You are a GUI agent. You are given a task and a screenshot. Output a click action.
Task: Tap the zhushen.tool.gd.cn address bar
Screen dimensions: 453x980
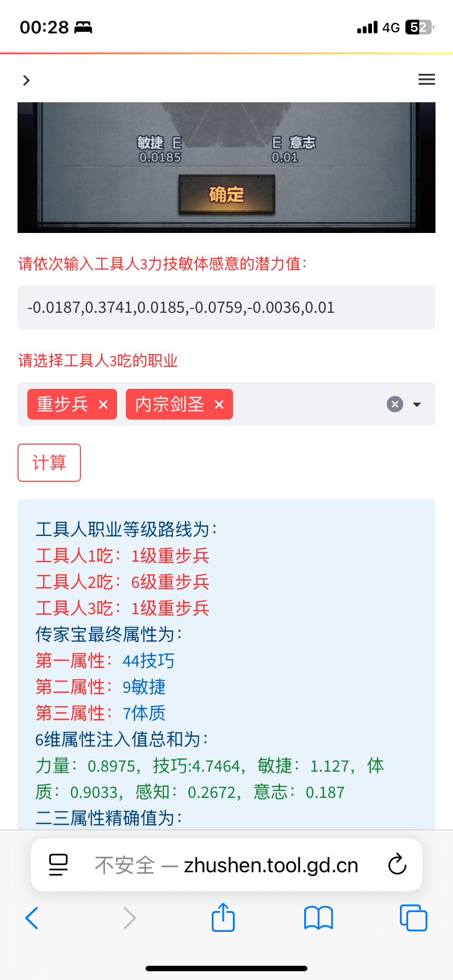[226, 865]
